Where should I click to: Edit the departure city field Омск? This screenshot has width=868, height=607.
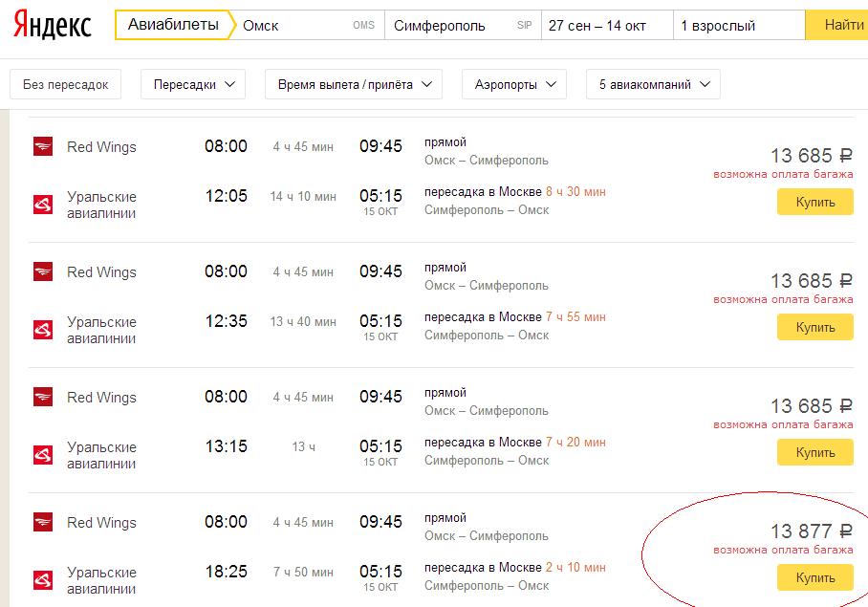[311, 25]
